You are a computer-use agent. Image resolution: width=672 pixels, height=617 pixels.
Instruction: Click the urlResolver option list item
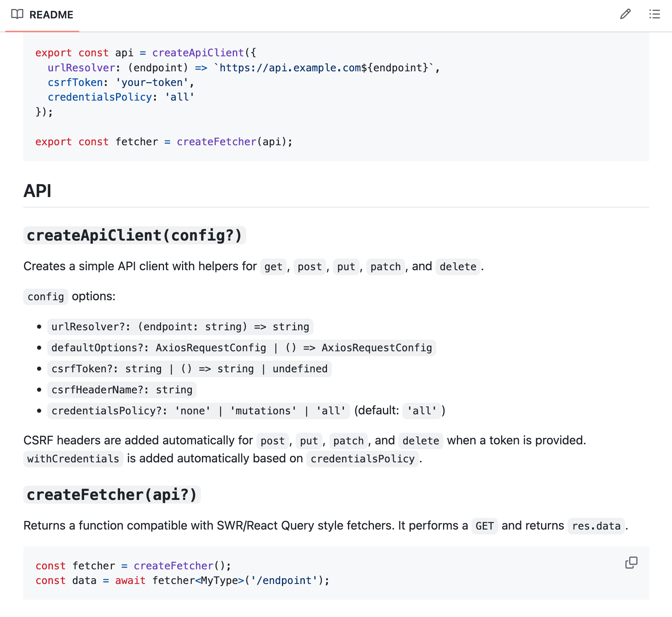[x=180, y=327]
